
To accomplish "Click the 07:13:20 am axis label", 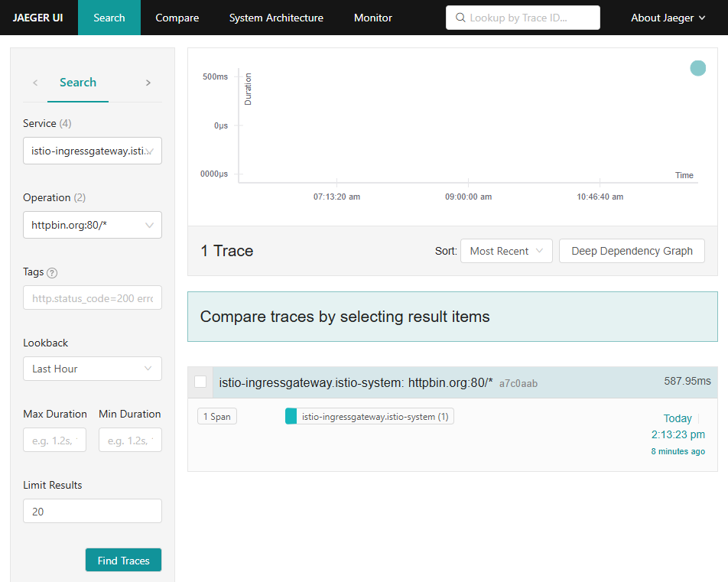I will tap(336, 197).
